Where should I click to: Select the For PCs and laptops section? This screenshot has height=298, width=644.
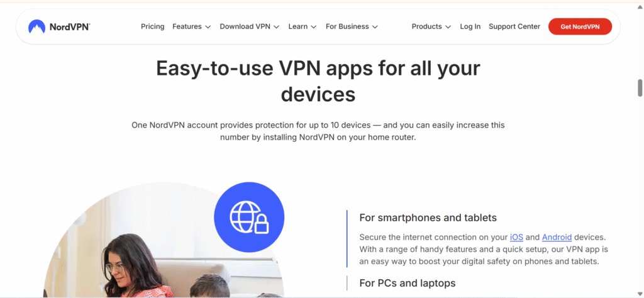click(x=408, y=283)
